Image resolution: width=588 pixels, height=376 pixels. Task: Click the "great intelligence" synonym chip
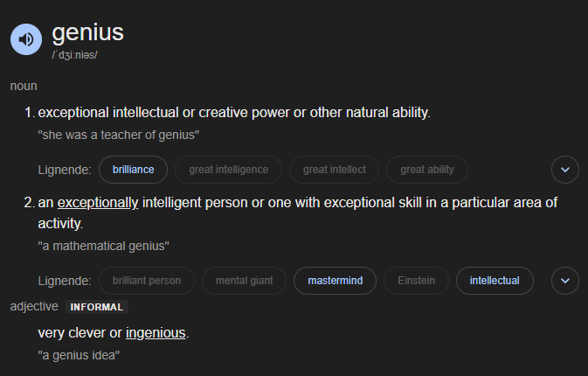point(228,169)
